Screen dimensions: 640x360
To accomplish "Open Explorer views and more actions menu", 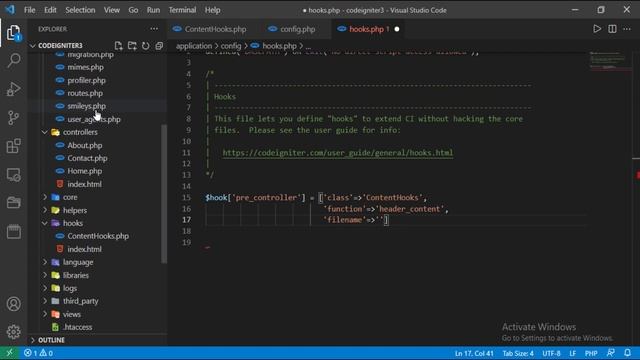I will tap(154, 29).
